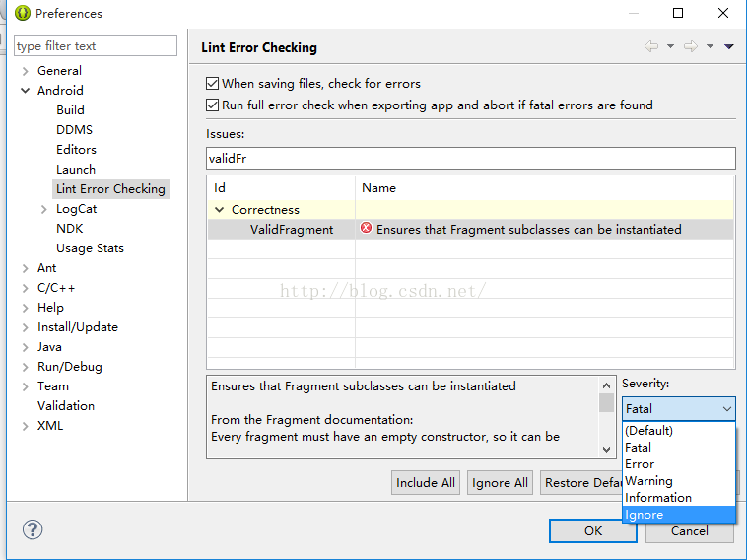Open the Severity combo box showing Fatal
Viewport: 747px width, 560px height.
[678, 408]
